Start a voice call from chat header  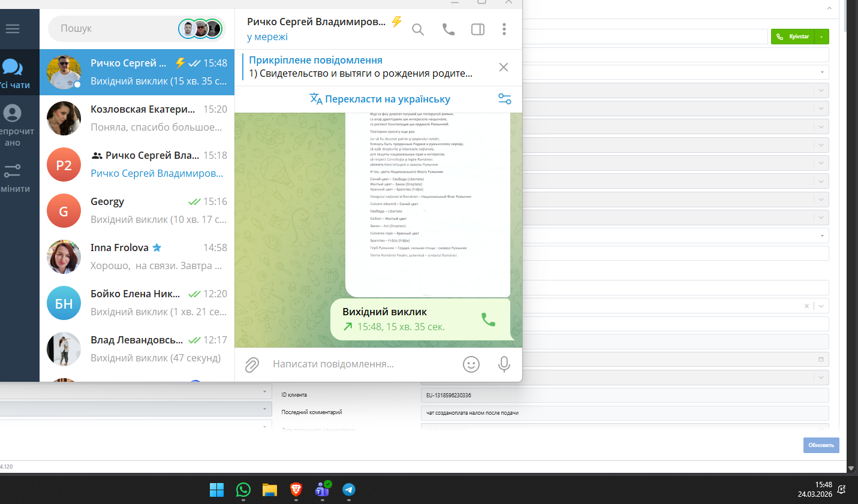(448, 29)
